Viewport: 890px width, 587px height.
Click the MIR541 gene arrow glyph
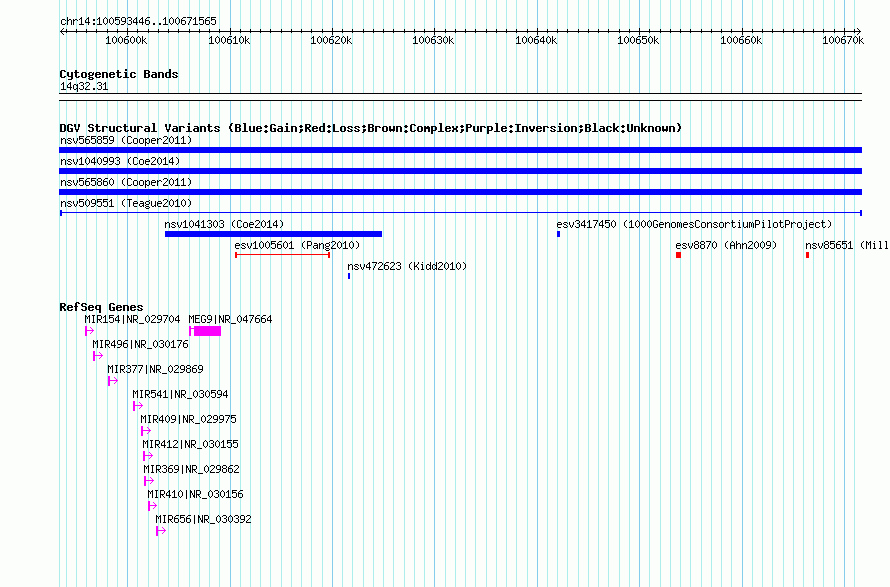coord(137,406)
